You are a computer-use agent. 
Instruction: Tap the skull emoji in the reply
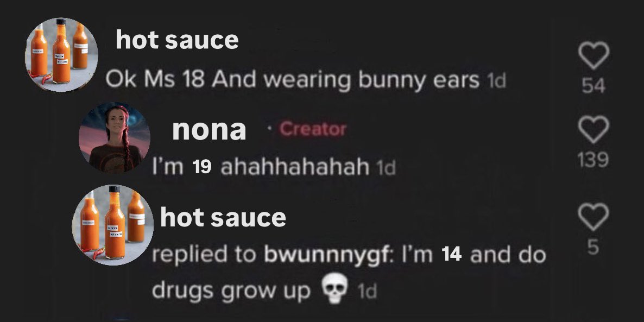(334, 289)
